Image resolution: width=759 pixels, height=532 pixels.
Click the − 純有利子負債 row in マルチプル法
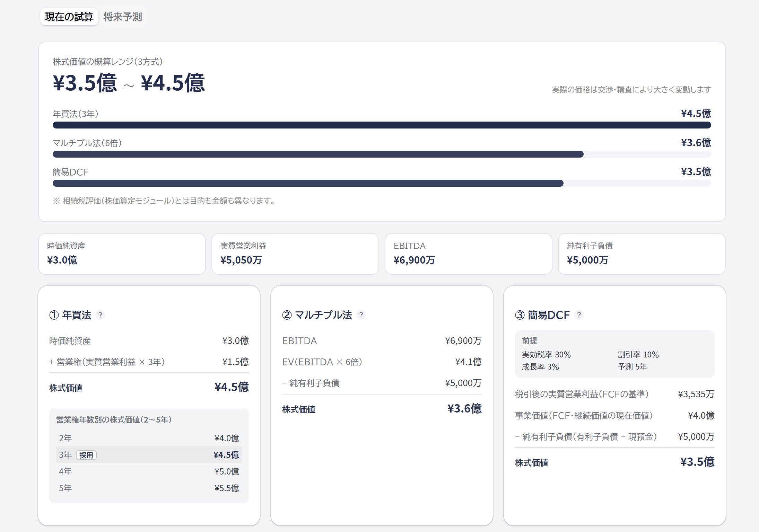tap(382, 383)
